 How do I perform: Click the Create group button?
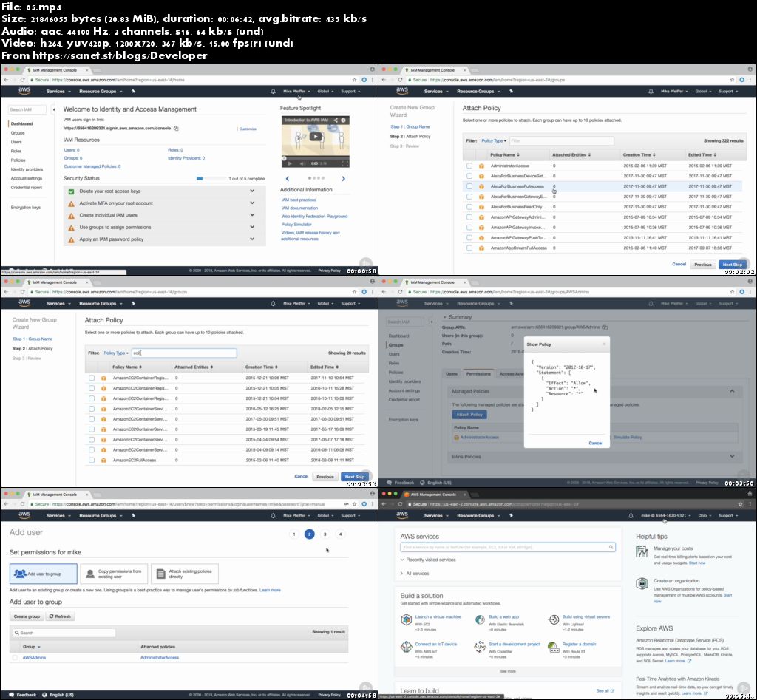27,616
